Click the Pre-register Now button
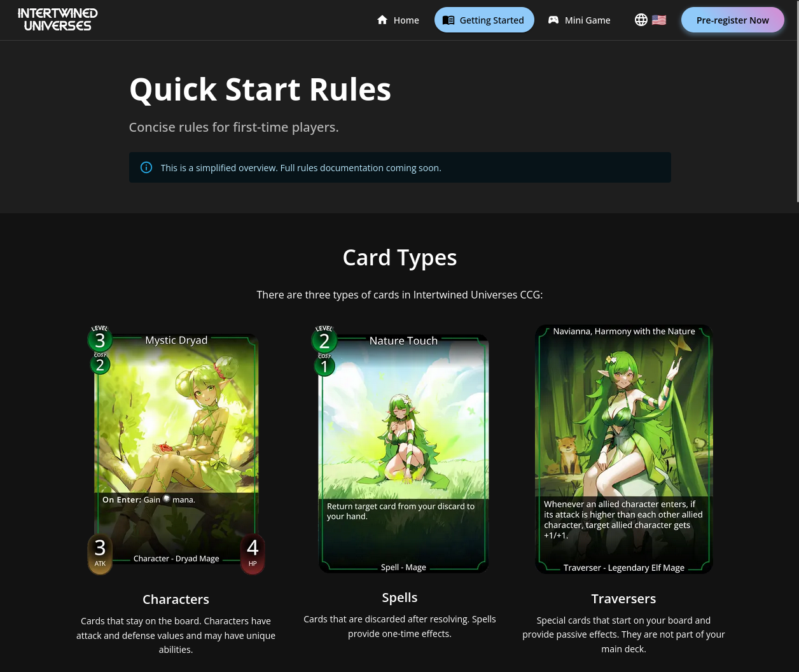Viewport: 799px width, 672px height. [x=732, y=20]
